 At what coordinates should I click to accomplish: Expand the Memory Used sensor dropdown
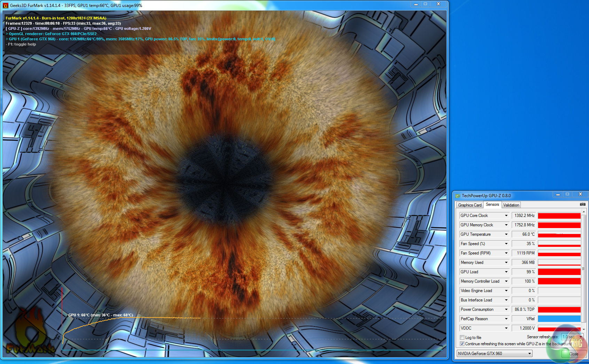coord(506,262)
